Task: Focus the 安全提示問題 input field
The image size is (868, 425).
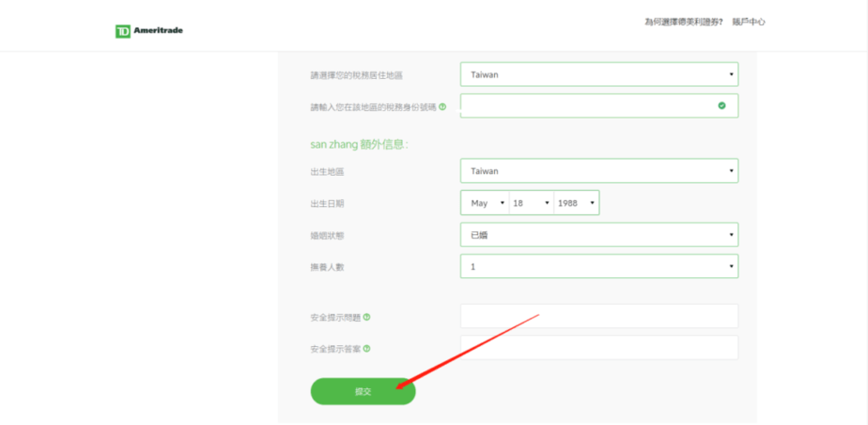Action: click(x=599, y=316)
